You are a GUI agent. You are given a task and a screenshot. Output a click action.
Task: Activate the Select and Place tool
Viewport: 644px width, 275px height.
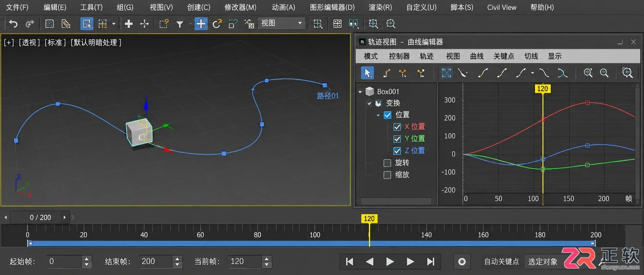tap(249, 24)
